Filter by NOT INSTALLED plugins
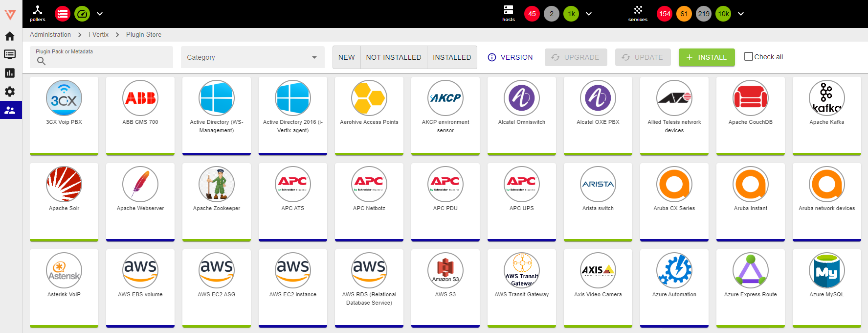This screenshot has height=333, width=868. 394,57
